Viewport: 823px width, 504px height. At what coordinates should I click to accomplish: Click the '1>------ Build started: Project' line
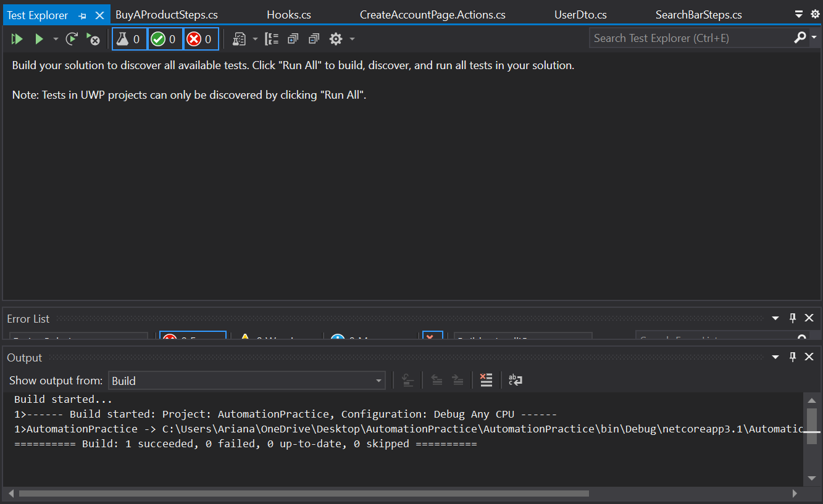click(x=286, y=414)
